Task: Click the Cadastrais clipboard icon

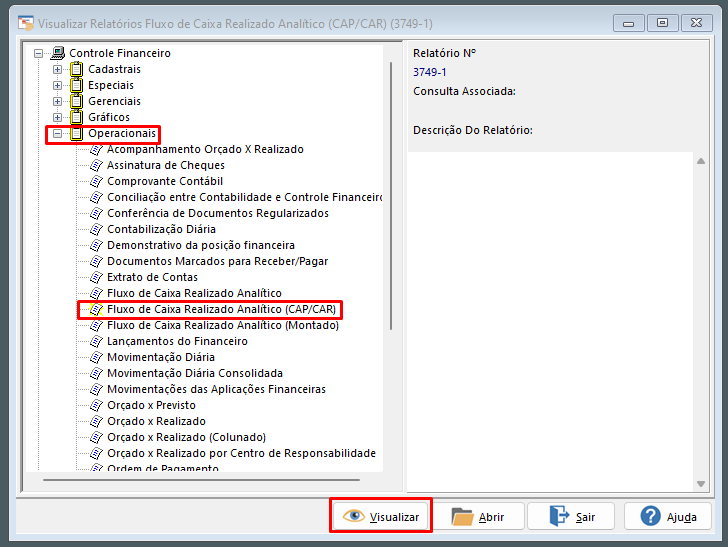Action: point(77,70)
